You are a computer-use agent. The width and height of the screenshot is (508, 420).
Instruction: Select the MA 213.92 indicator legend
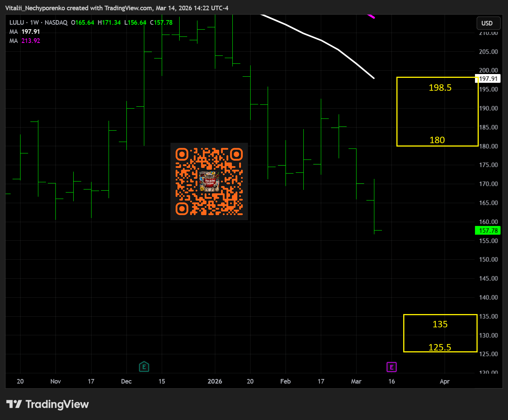click(x=25, y=41)
